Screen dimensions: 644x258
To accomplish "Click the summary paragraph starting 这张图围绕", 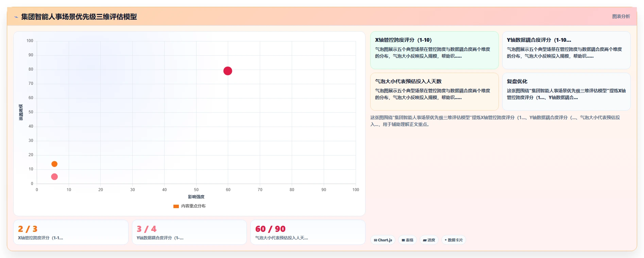I will pos(495,121).
